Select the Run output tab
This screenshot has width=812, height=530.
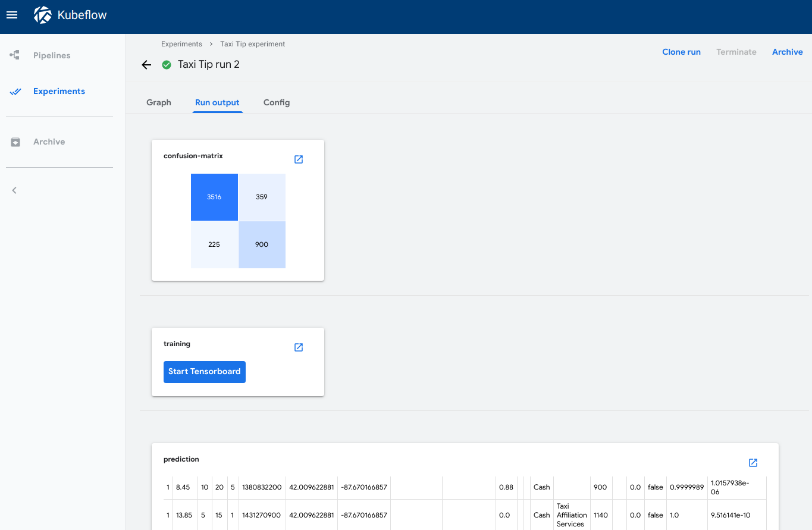point(217,102)
